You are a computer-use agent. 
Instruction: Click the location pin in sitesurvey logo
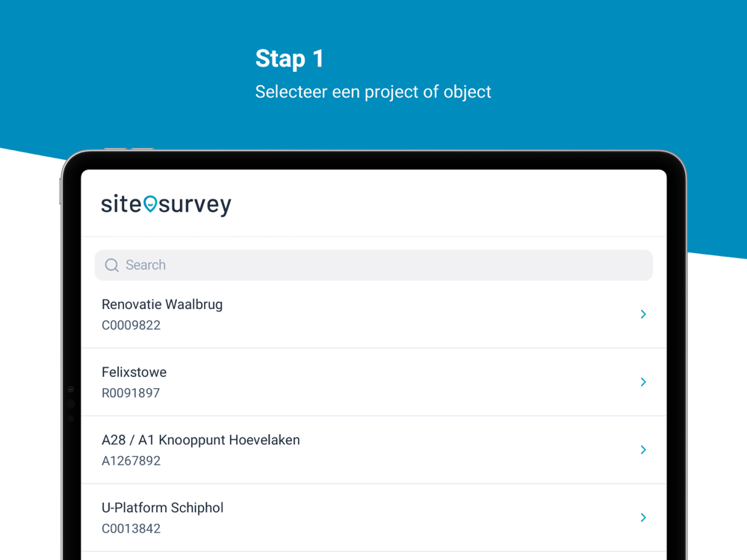(150, 203)
